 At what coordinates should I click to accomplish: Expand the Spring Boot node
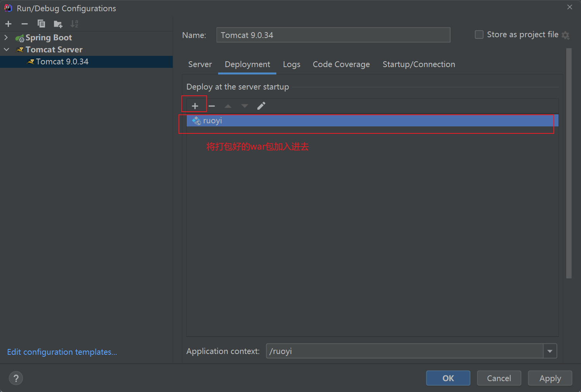[x=6, y=38]
